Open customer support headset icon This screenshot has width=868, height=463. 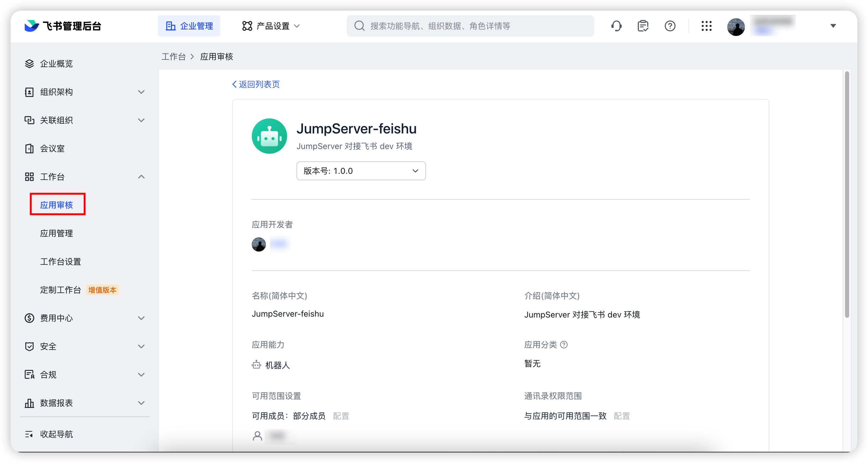616,26
